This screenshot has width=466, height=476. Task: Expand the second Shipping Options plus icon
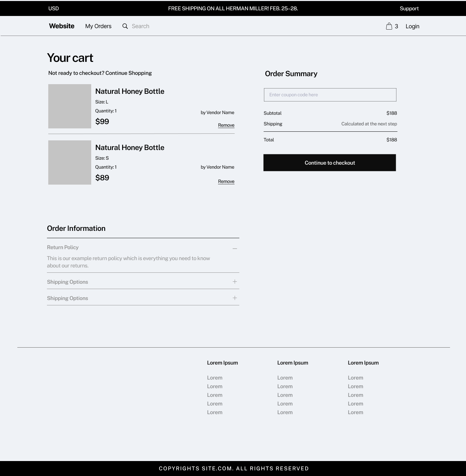235,298
